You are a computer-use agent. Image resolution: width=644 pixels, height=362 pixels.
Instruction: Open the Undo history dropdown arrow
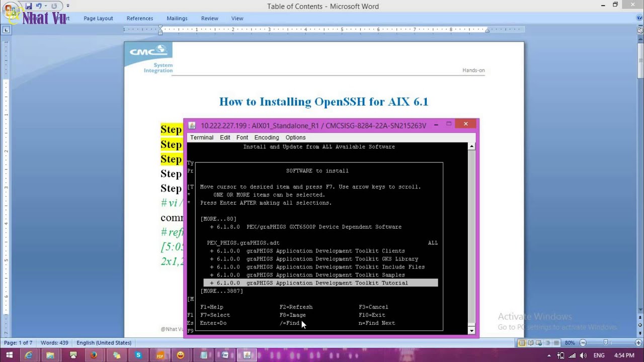click(45, 6)
